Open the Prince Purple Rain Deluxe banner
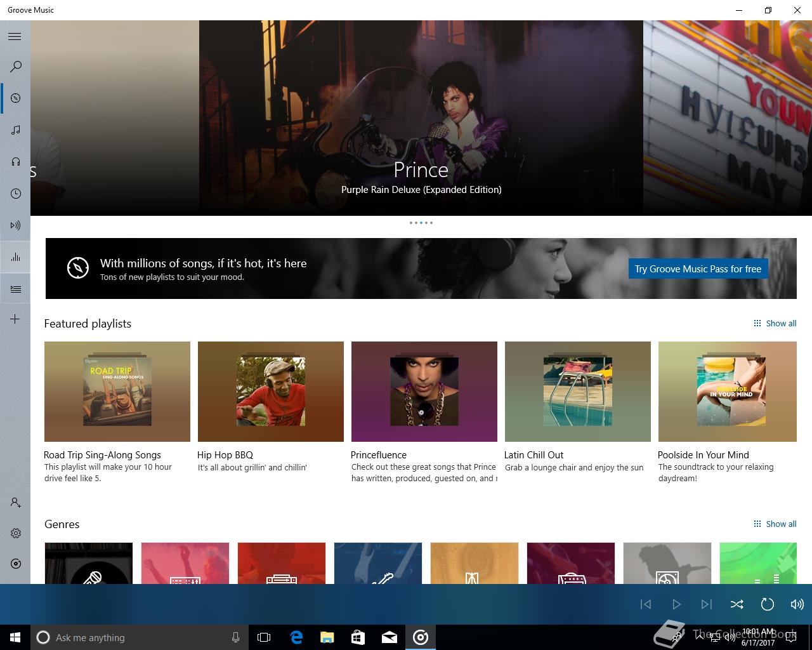Image resolution: width=812 pixels, height=650 pixels. tap(421, 118)
